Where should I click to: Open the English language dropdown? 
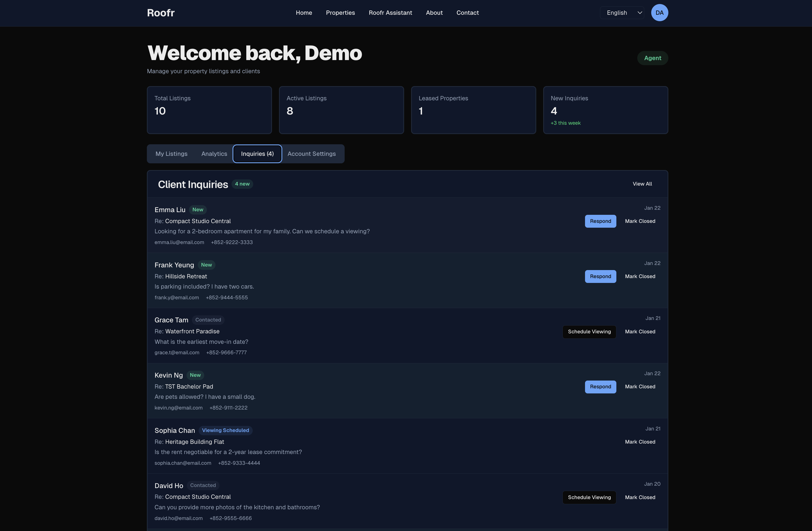[622, 13]
